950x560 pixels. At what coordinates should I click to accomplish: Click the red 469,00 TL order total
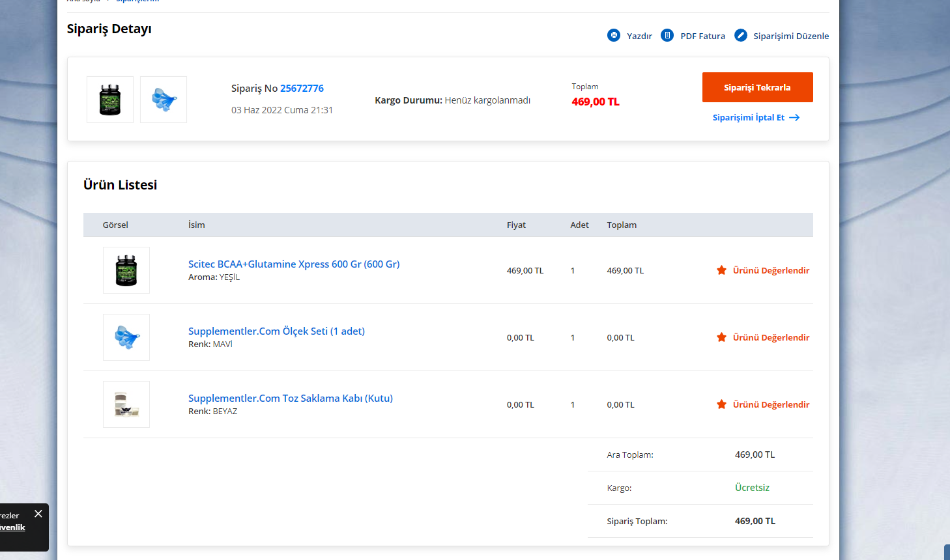tap(596, 102)
